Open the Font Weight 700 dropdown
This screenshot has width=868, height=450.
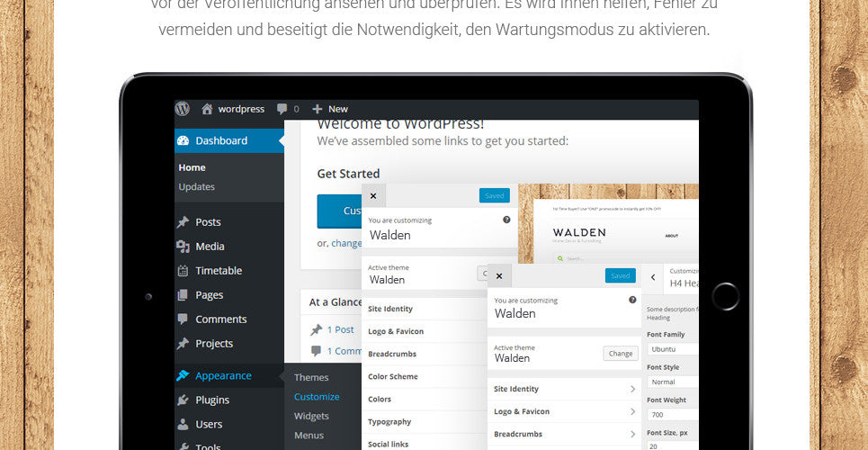(673, 415)
